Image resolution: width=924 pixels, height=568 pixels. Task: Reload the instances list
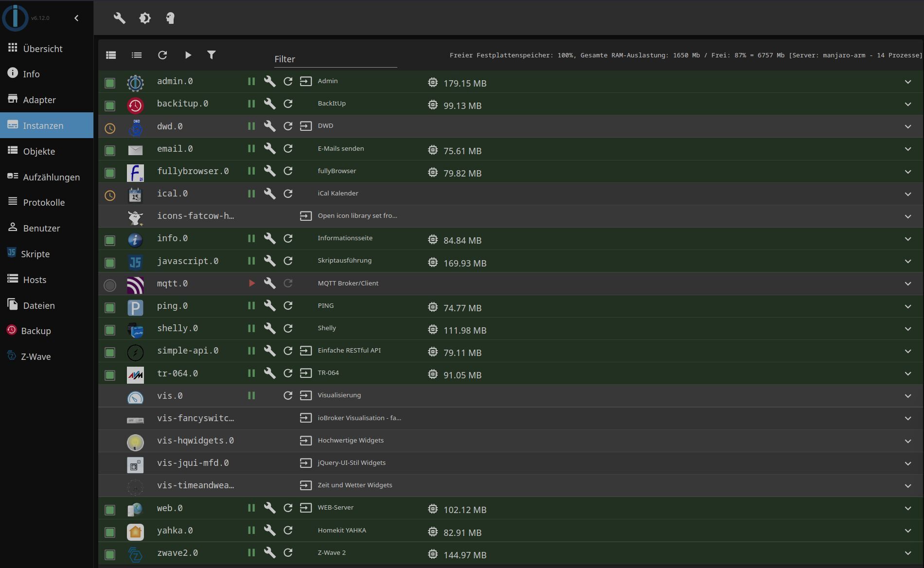[x=162, y=55]
